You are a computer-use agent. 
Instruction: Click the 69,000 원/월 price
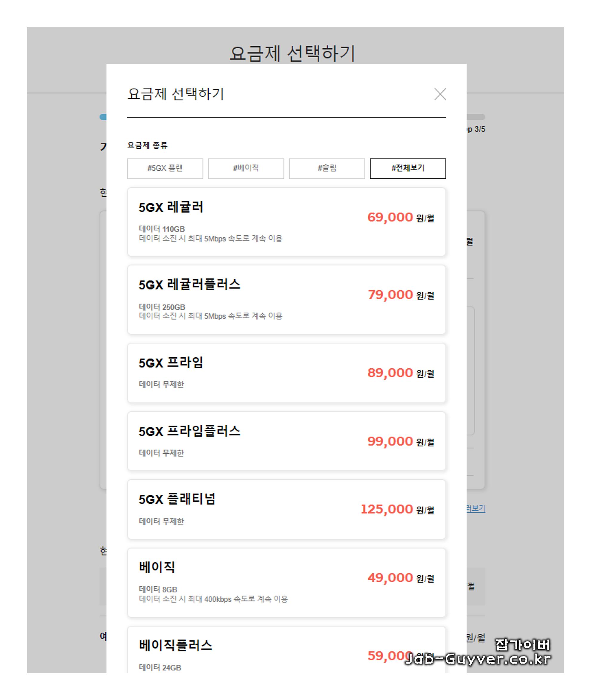(x=401, y=217)
